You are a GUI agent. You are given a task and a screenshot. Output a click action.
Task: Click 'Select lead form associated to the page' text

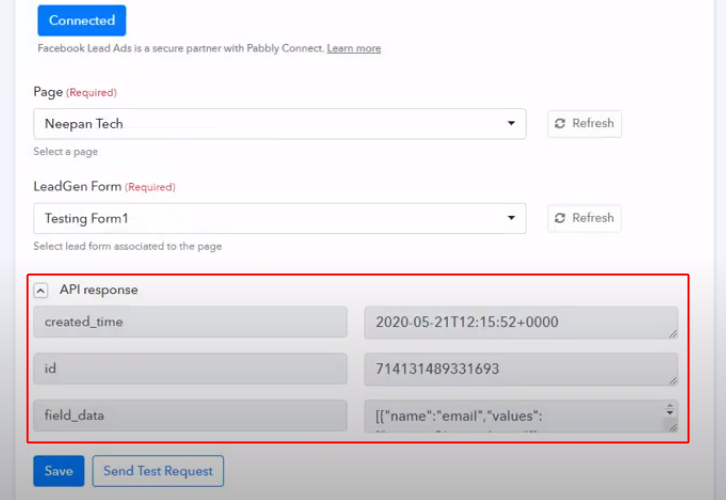tap(127, 246)
